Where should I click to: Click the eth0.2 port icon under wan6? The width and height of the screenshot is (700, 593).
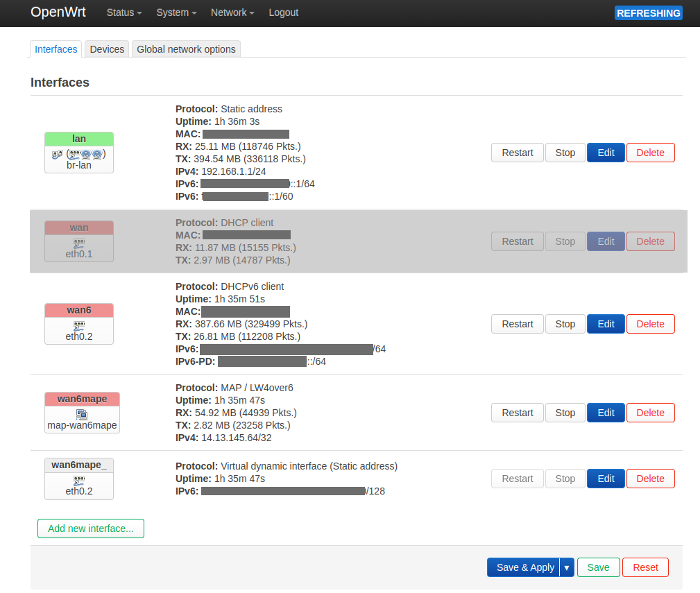79,325
